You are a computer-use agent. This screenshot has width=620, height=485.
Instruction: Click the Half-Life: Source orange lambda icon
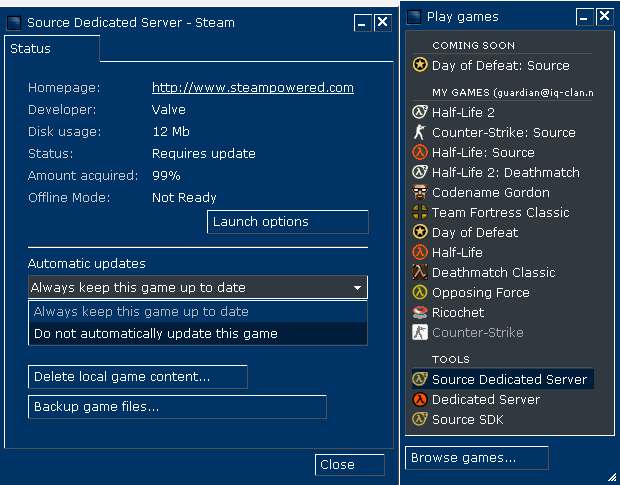[420, 152]
